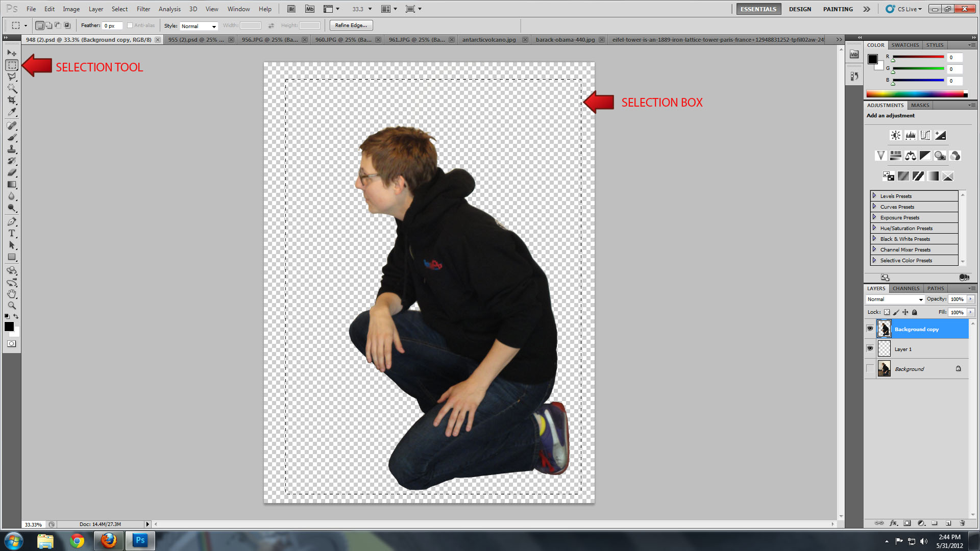The image size is (980, 551).
Task: Open the zoom level dropdown
Action: point(370,9)
